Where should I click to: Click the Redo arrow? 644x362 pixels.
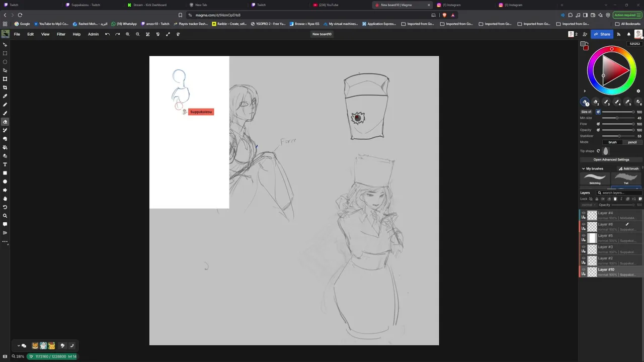117,34
